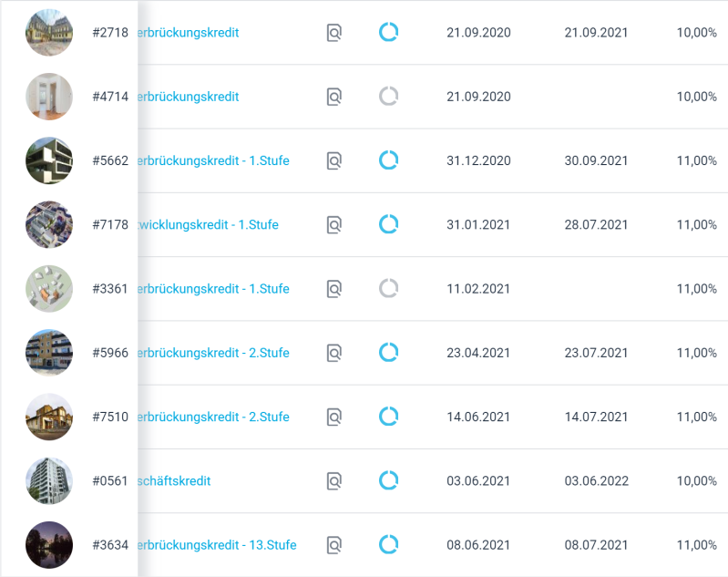Open document icon in row #3361
728x577 pixels.
point(334,289)
